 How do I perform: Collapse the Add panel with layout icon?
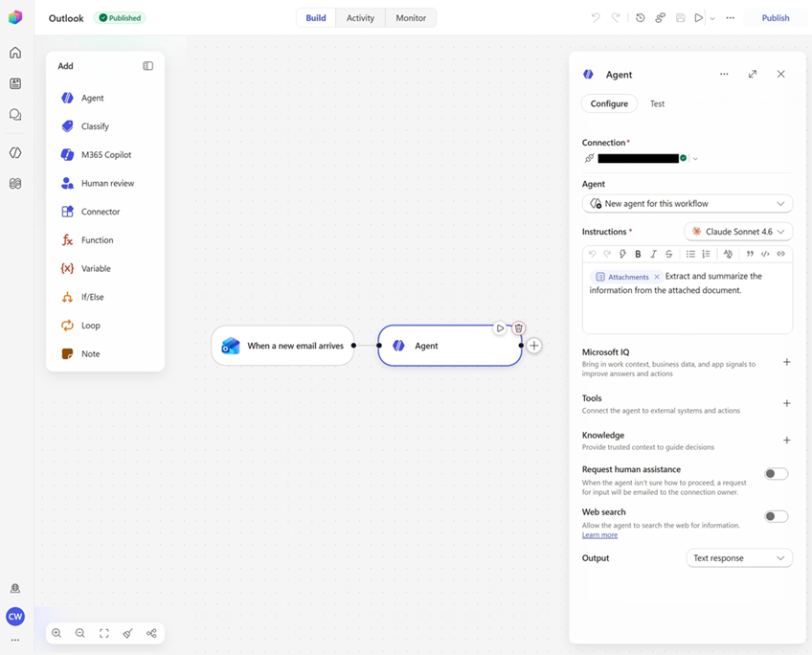pos(148,66)
